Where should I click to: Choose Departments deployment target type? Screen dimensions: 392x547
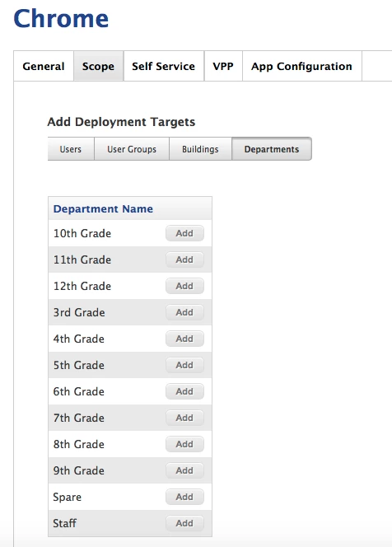pos(272,149)
